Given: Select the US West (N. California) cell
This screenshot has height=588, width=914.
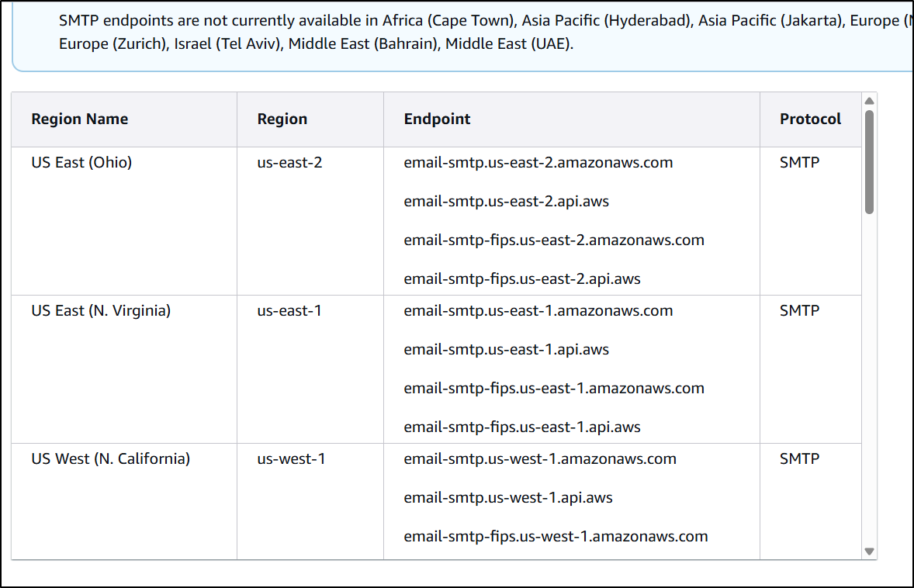Looking at the screenshot, I should 124,501.
